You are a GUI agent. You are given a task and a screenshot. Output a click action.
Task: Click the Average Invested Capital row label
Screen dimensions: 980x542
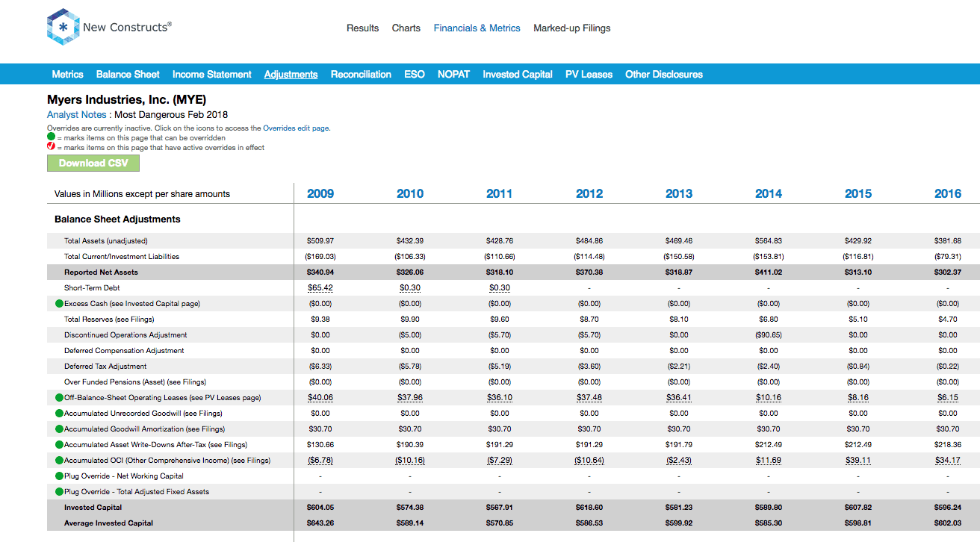pyautogui.click(x=108, y=523)
